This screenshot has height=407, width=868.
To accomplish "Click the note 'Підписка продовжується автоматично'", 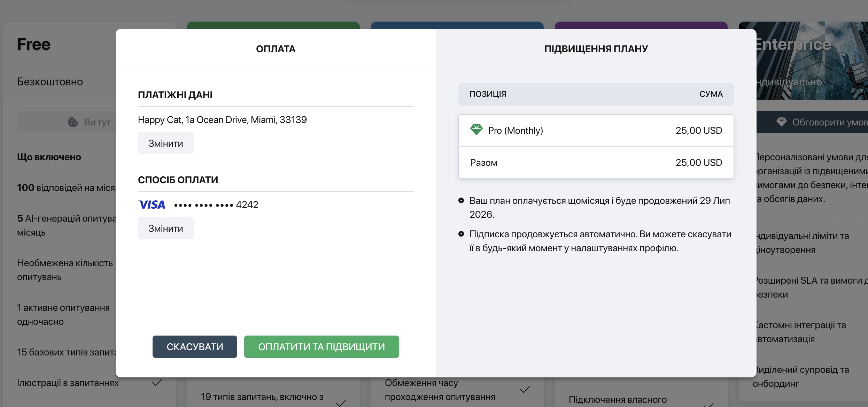I will [x=600, y=241].
